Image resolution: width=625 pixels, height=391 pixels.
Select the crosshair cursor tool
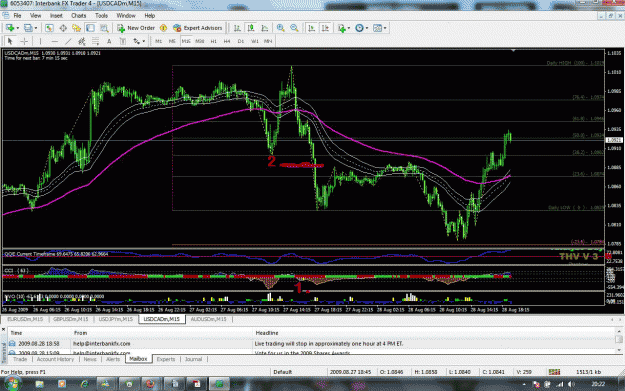[24, 41]
